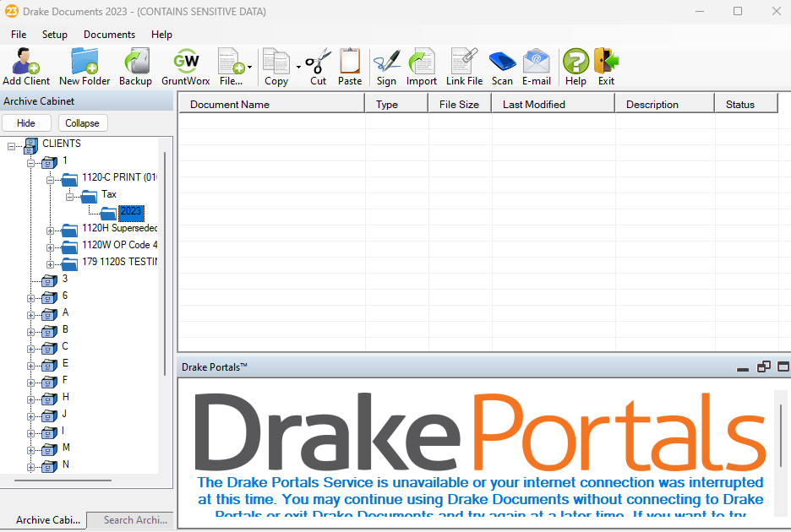Screen dimensions: 791x532
Task: Click the Paste clipboard icon
Action: 350,67
